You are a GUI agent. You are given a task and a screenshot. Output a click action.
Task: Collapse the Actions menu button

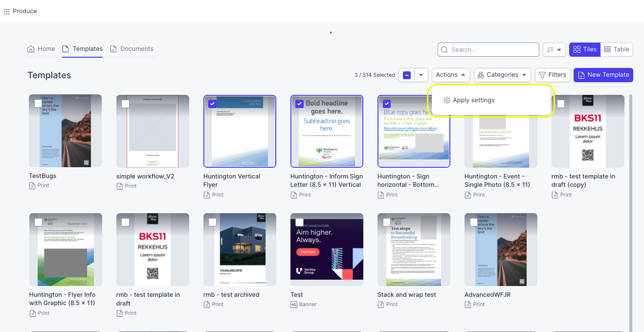click(x=451, y=75)
